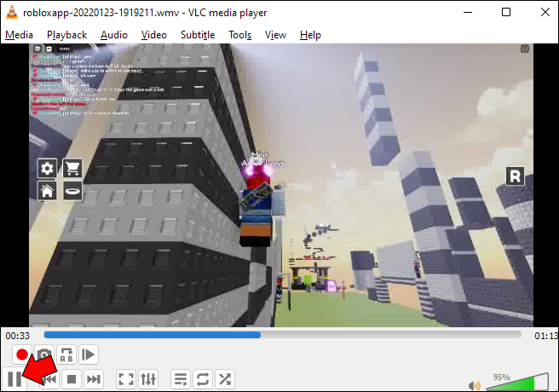Toggle A-B loop button
This screenshot has height=392, width=559.
tap(66, 355)
